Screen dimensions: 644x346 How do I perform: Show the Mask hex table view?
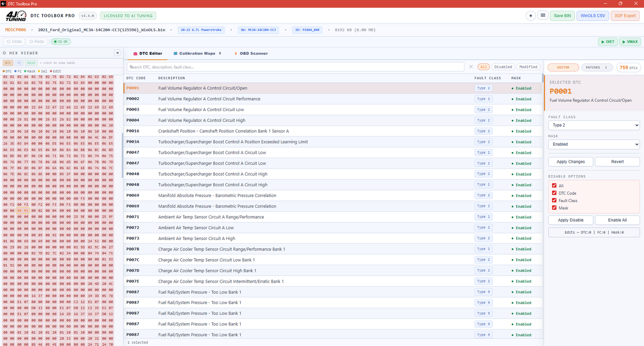point(31,63)
